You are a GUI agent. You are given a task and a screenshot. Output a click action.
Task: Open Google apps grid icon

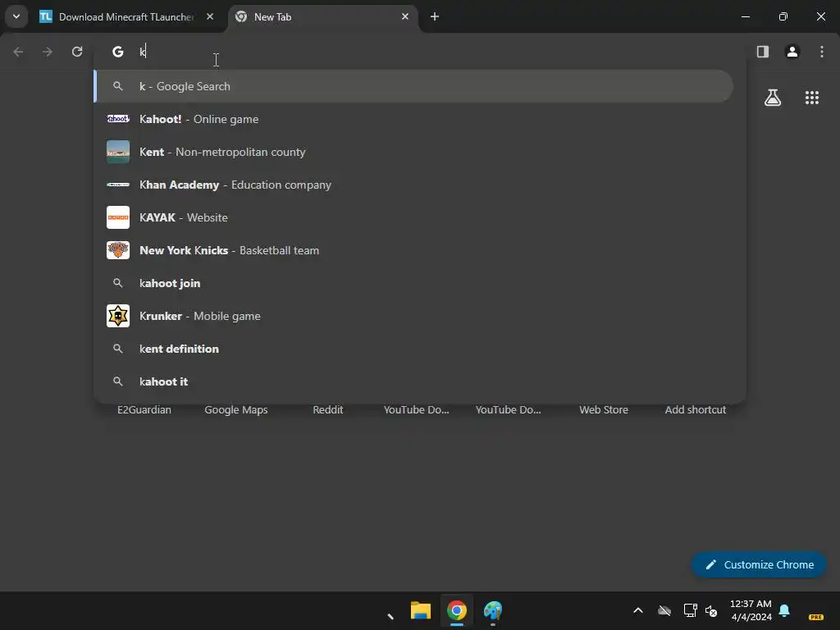pyautogui.click(x=812, y=98)
